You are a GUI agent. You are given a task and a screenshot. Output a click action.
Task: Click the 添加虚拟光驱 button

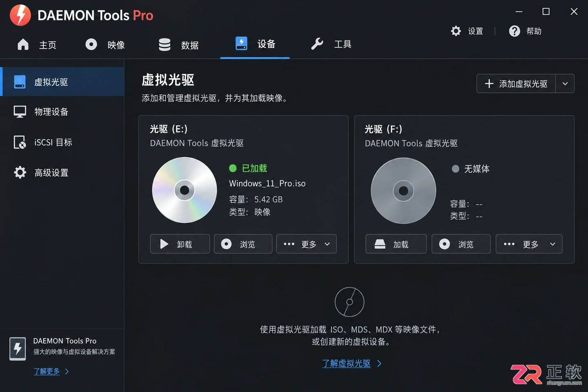[x=516, y=84]
